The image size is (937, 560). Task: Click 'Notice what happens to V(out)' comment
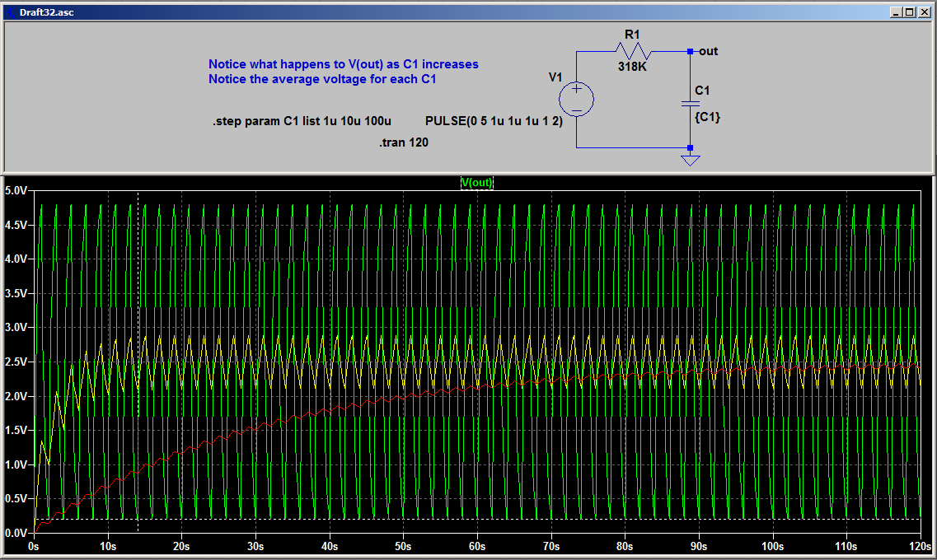tap(343, 64)
